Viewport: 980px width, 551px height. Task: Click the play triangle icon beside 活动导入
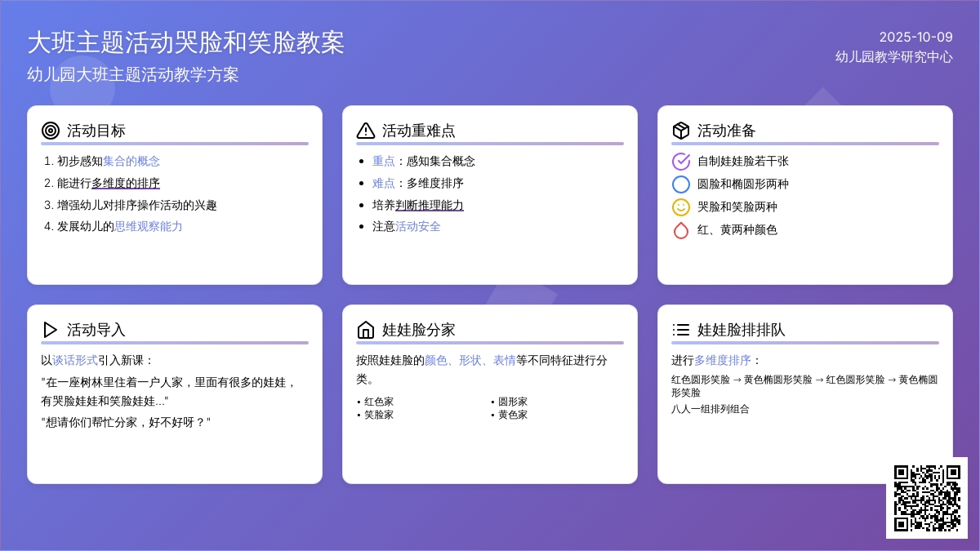point(51,330)
